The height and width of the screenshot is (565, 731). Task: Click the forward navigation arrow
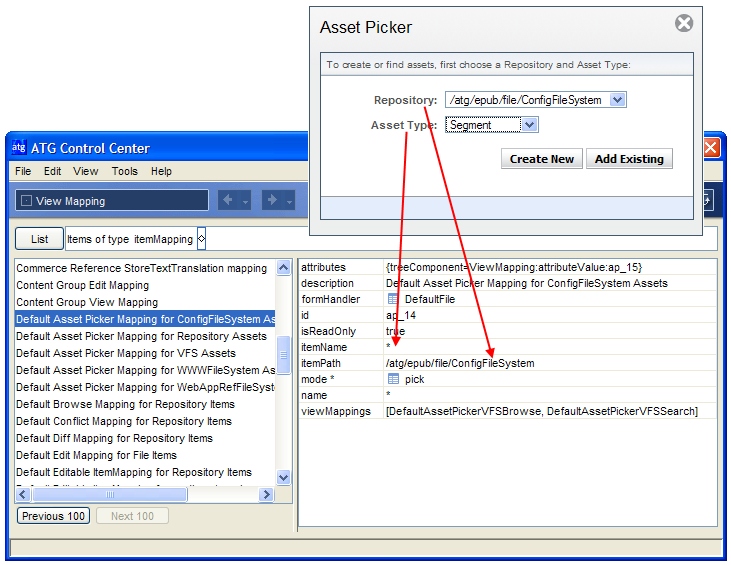click(x=271, y=200)
